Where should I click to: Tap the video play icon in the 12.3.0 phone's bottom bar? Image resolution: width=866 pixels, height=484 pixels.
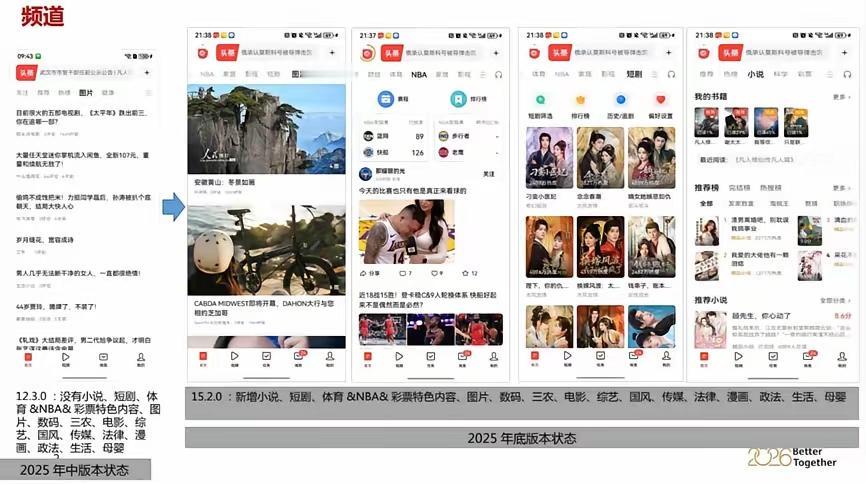[66, 357]
